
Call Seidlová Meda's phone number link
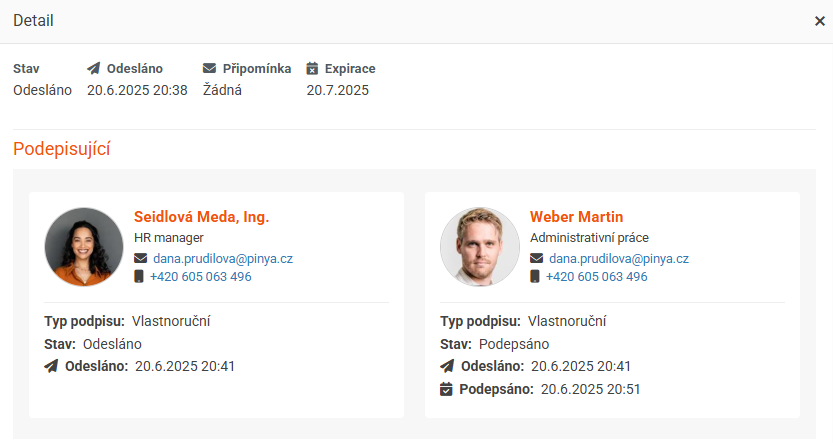coord(201,277)
